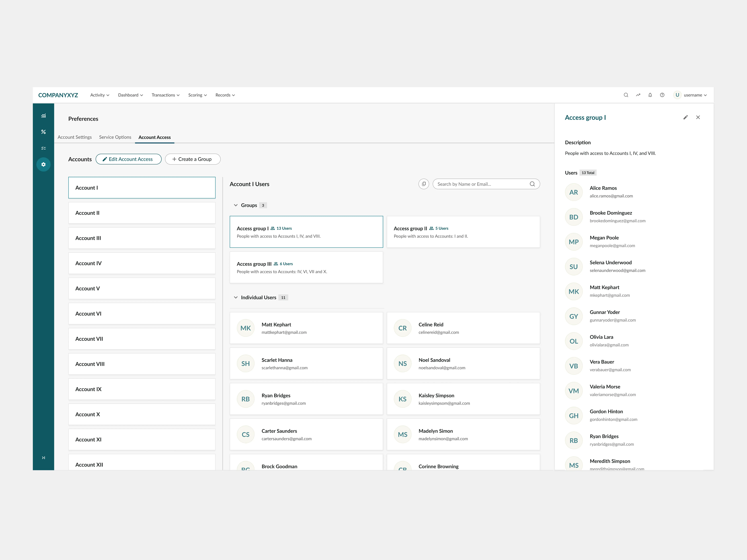
Task: Click the CS avatar of Carter Saunders
Action: tap(245, 434)
